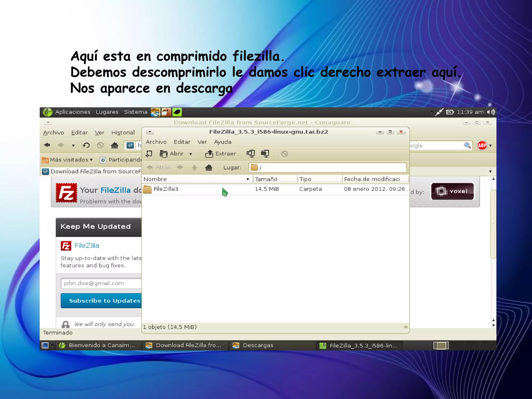532x399 pixels.
Task: Open the Adblock Plus dropdown arrow
Action: [x=490, y=145]
